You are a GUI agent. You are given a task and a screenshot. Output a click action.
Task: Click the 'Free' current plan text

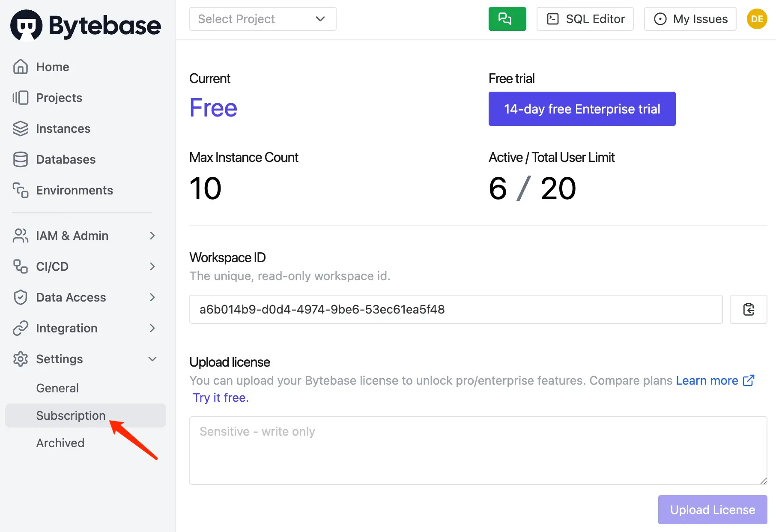click(213, 108)
